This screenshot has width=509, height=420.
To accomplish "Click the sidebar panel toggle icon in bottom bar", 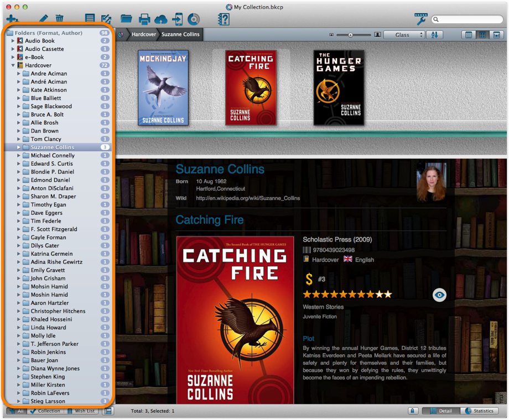I will point(108,411).
